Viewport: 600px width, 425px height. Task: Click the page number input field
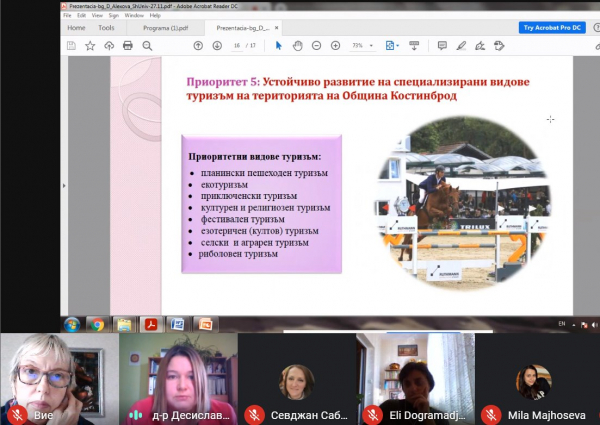(236, 45)
